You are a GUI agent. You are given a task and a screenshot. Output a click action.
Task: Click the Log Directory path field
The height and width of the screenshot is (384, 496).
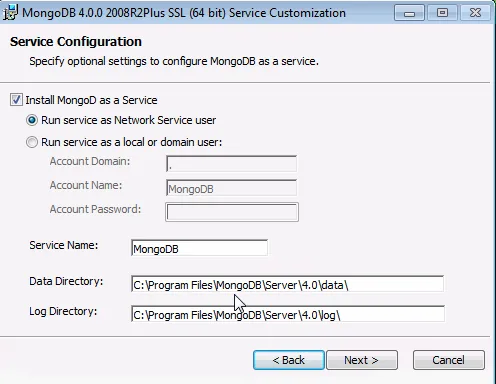[x=288, y=314]
